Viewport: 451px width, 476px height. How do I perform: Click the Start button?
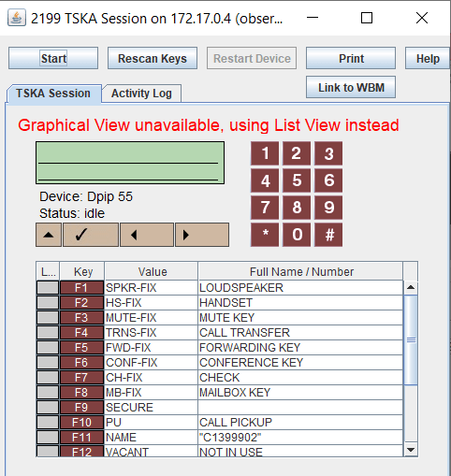pos(53,58)
